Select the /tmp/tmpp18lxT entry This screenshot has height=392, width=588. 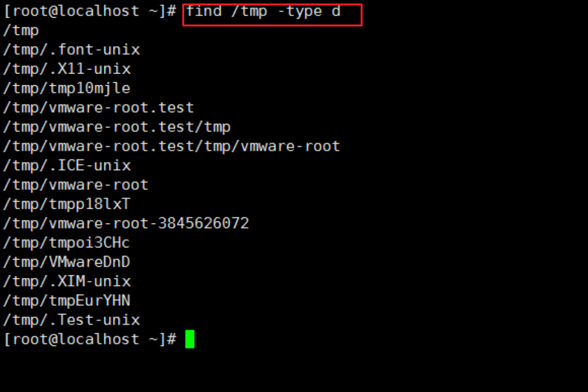pyautogui.click(x=67, y=204)
